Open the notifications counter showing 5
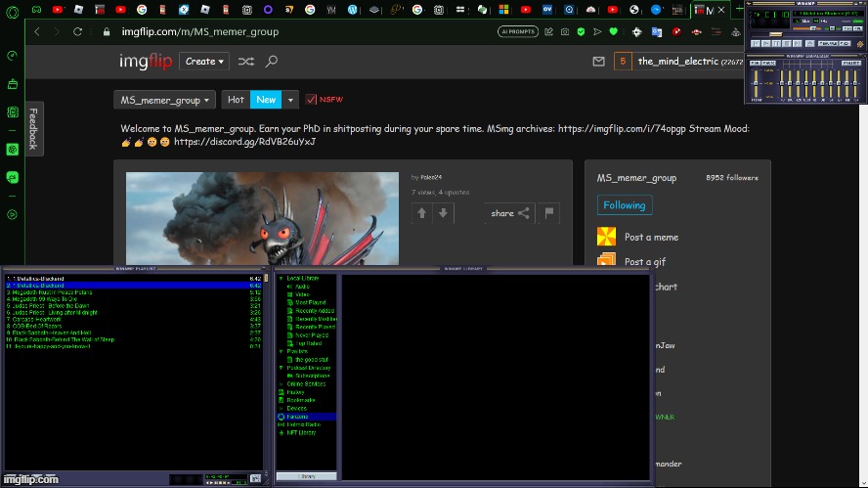This screenshot has width=868, height=488. click(623, 62)
